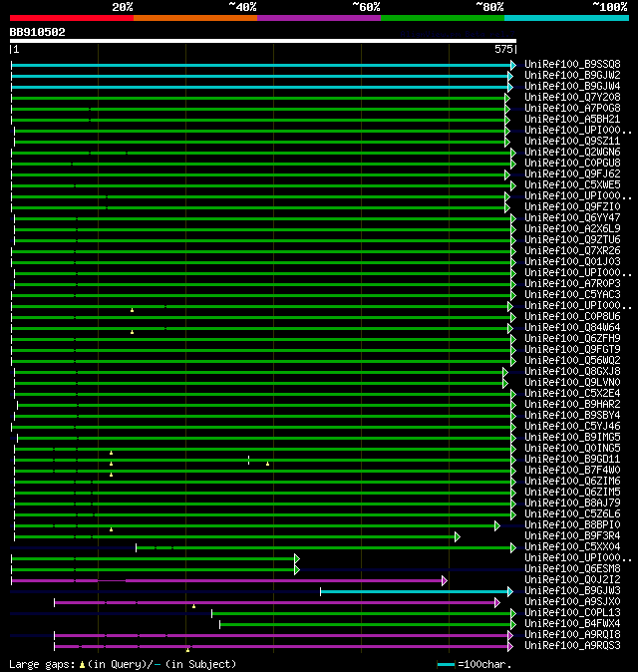Click the UniRef100_B9GJW3 label
The width and height of the screenshot is (638, 672).
[x=572, y=591]
